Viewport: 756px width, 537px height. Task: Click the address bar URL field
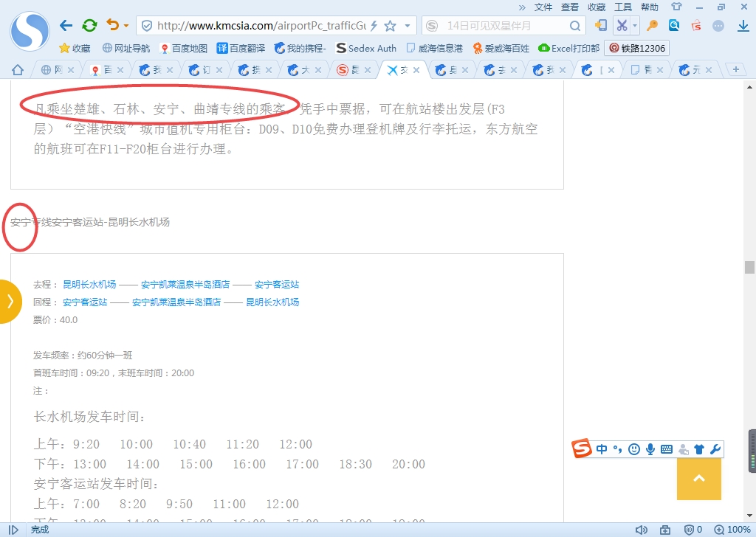click(x=261, y=26)
